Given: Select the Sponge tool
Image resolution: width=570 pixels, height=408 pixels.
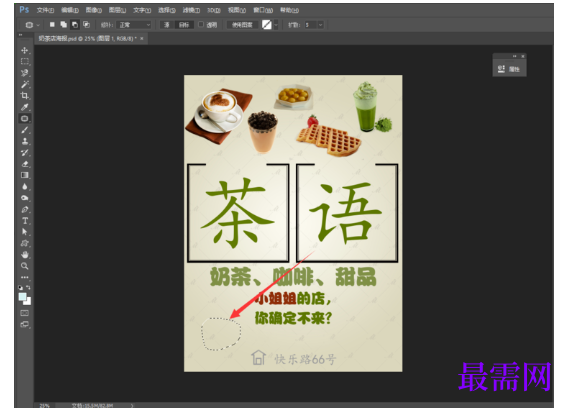Looking at the screenshot, I should [25, 198].
